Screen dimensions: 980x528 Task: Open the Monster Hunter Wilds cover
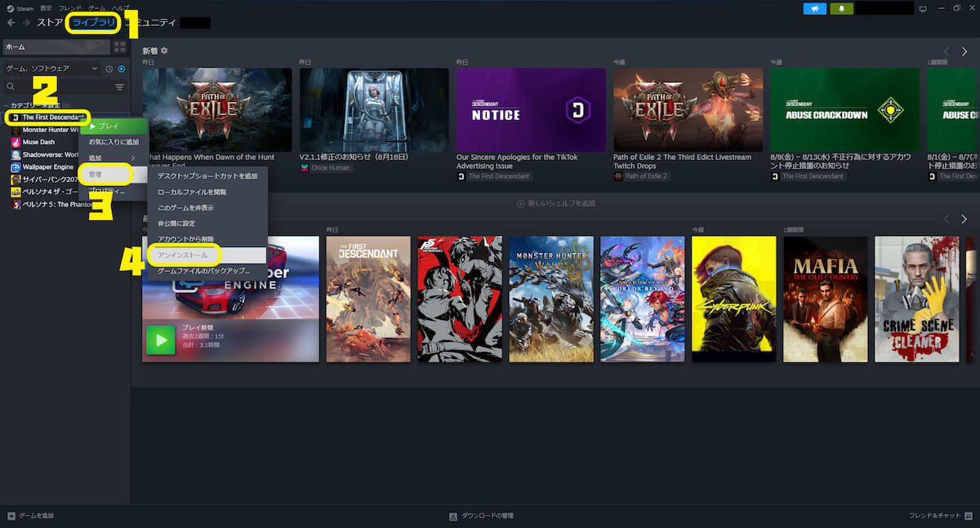(551, 299)
